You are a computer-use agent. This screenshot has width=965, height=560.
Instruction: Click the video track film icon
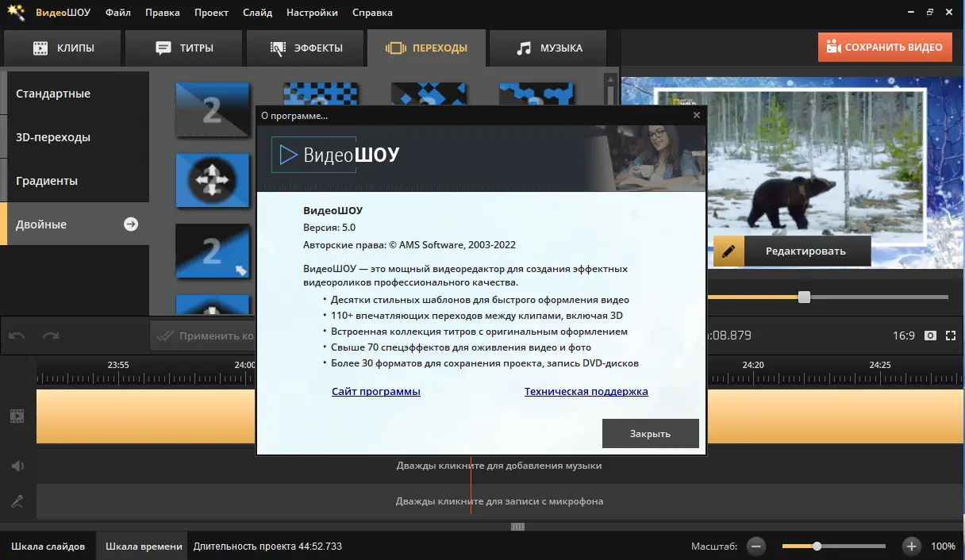click(17, 416)
